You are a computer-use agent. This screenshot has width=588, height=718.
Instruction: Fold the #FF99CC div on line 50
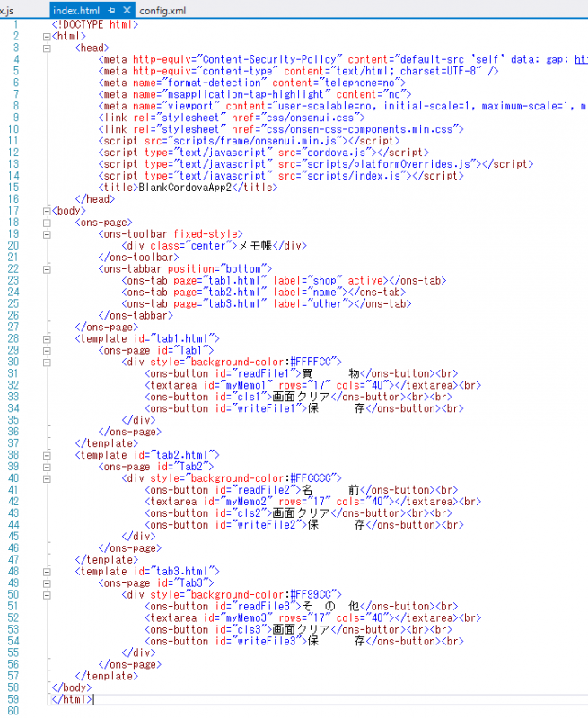[46, 594]
